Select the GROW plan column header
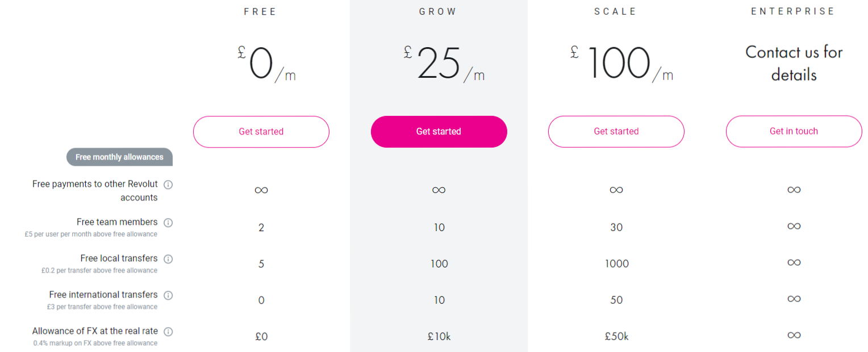Image resolution: width=868 pixels, height=352 pixels. (x=438, y=11)
